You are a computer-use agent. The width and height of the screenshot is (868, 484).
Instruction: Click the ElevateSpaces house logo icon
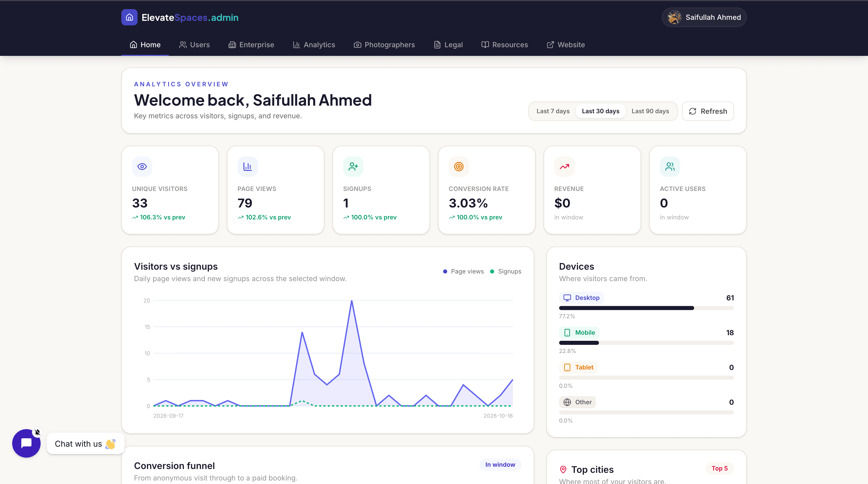(129, 17)
